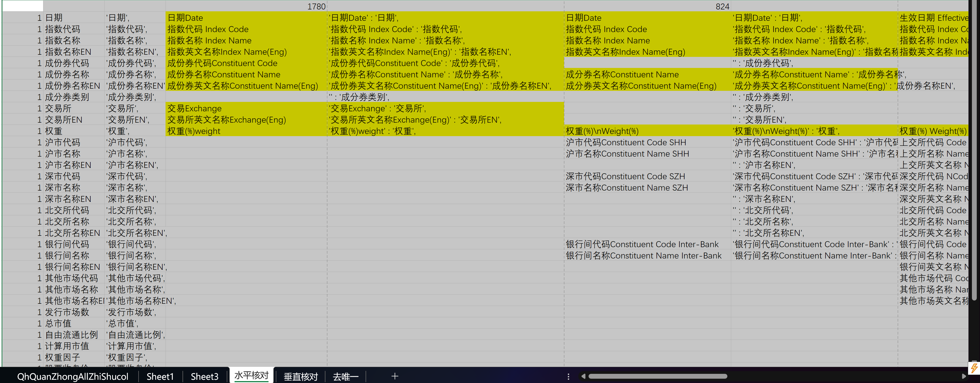This screenshot has height=383, width=980.
Task: Click the right scroll arrow of the horizontal scrollbar
Action: tap(963, 376)
